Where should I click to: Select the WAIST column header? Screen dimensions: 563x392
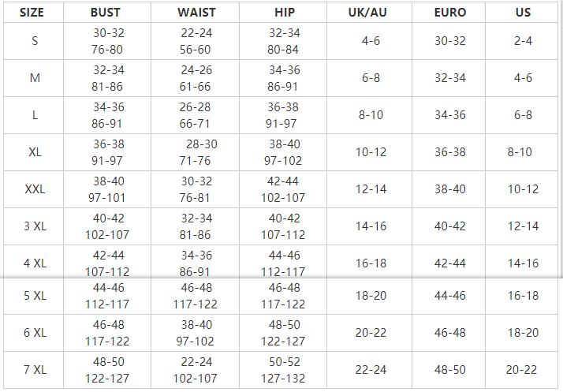click(x=196, y=13)
